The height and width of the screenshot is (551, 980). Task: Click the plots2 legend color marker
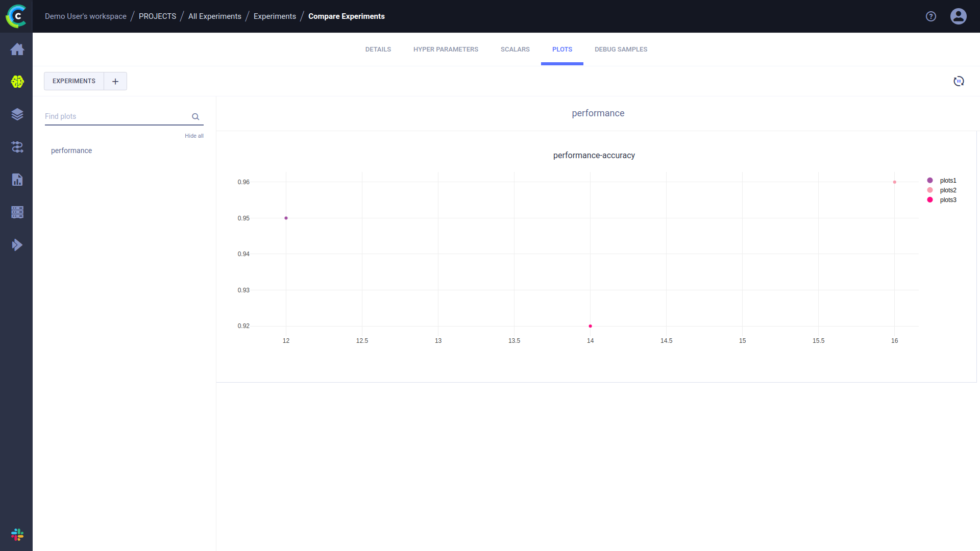pos(930,190)
